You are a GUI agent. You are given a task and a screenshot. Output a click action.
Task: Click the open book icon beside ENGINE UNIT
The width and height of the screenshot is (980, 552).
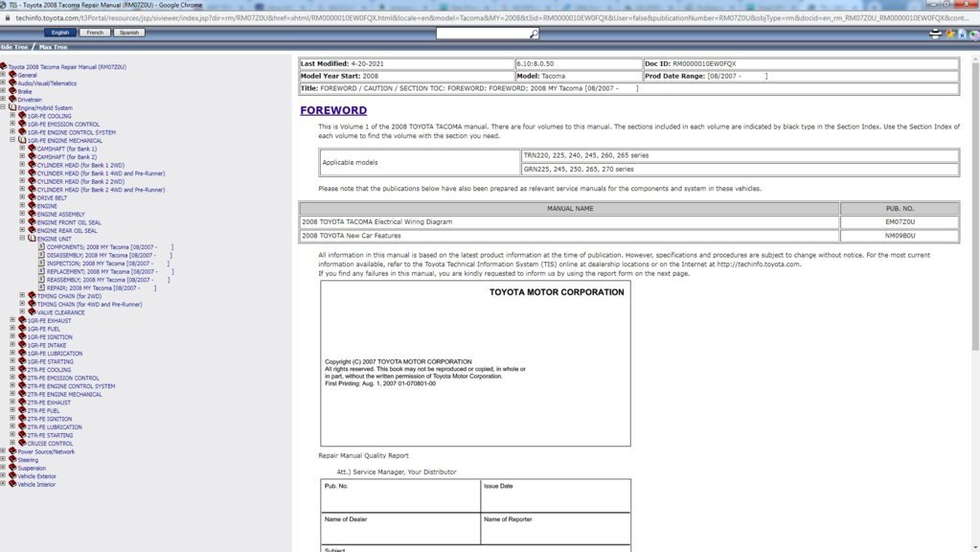click(32, 239)
